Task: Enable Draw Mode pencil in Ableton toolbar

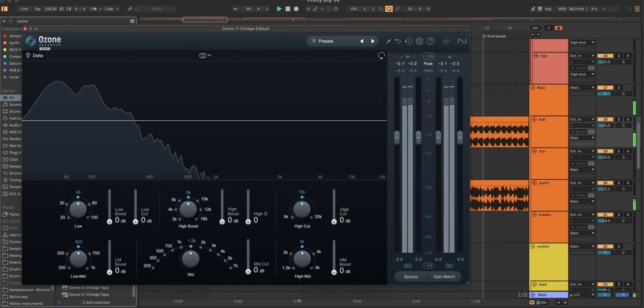Action: coord(533,9)
